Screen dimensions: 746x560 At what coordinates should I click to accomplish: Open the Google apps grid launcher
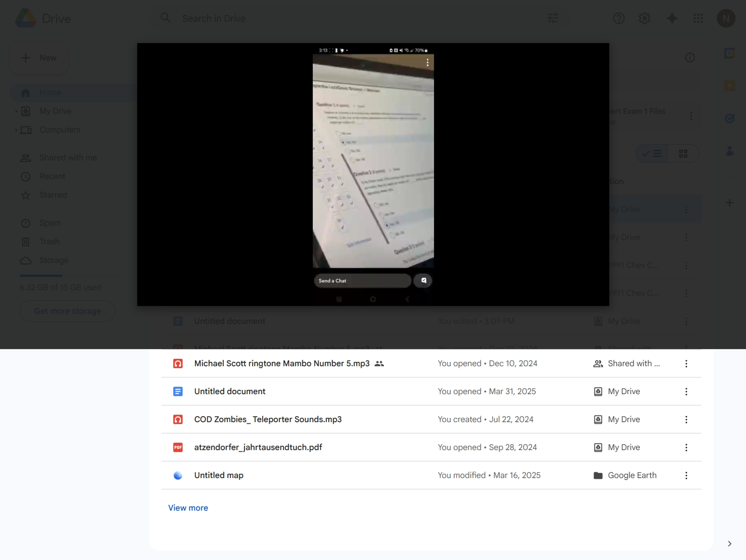click(698, 18)
